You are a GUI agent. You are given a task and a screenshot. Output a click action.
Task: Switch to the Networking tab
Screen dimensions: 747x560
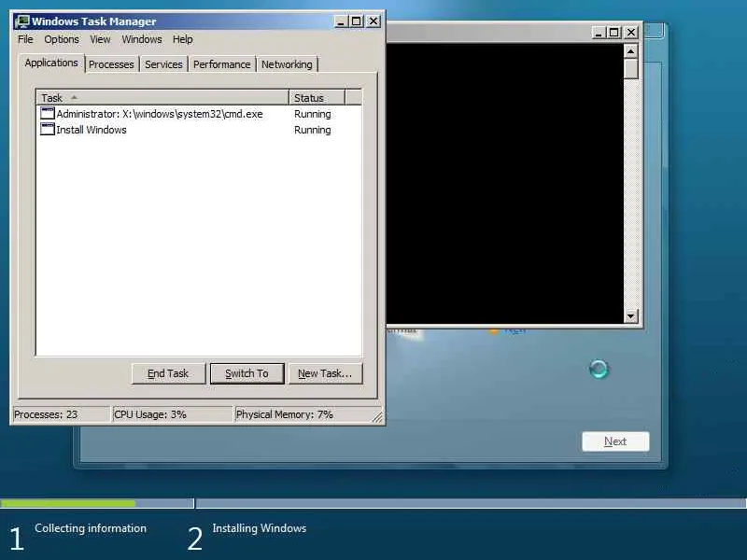[x=287, y=64]
